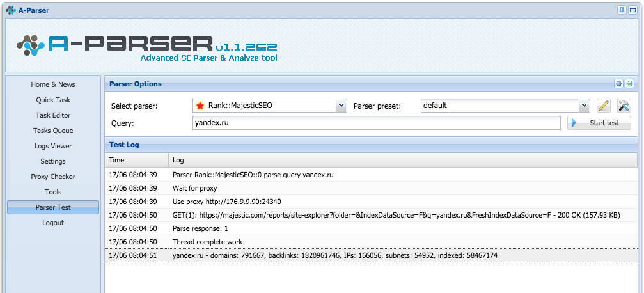This screenshot has height=293, width=644.
Task: Click the default preset combo box
Action: [505, 106]
